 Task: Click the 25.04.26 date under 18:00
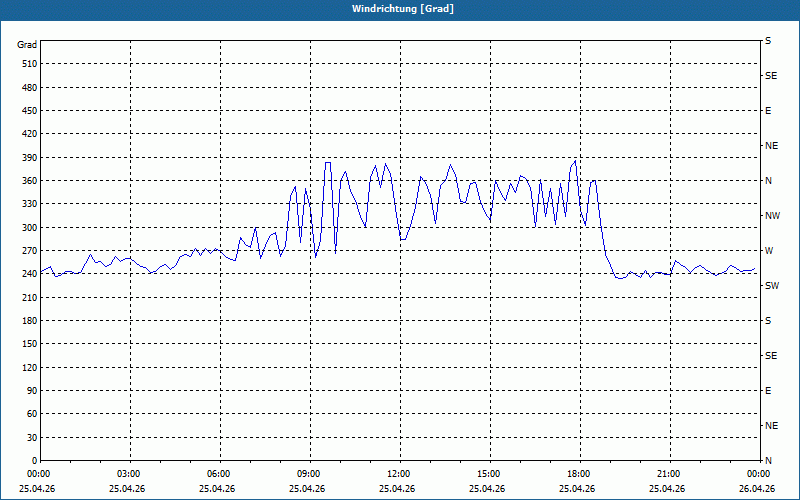[577, 489]
